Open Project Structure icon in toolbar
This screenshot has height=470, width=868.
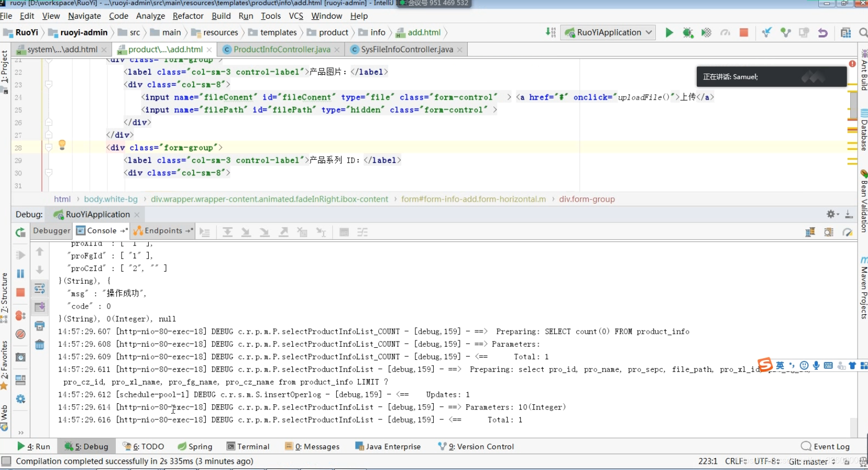tap(846, 33)
